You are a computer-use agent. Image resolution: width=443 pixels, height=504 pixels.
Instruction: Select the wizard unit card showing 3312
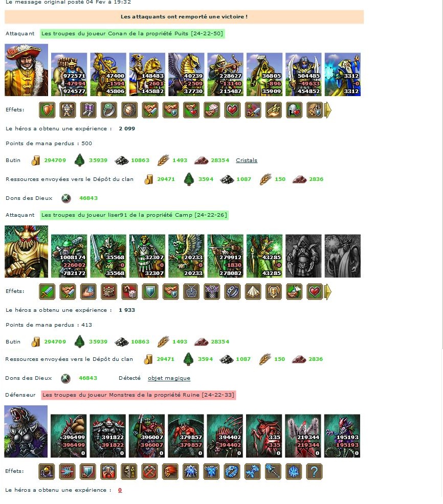tap(343, 74)
